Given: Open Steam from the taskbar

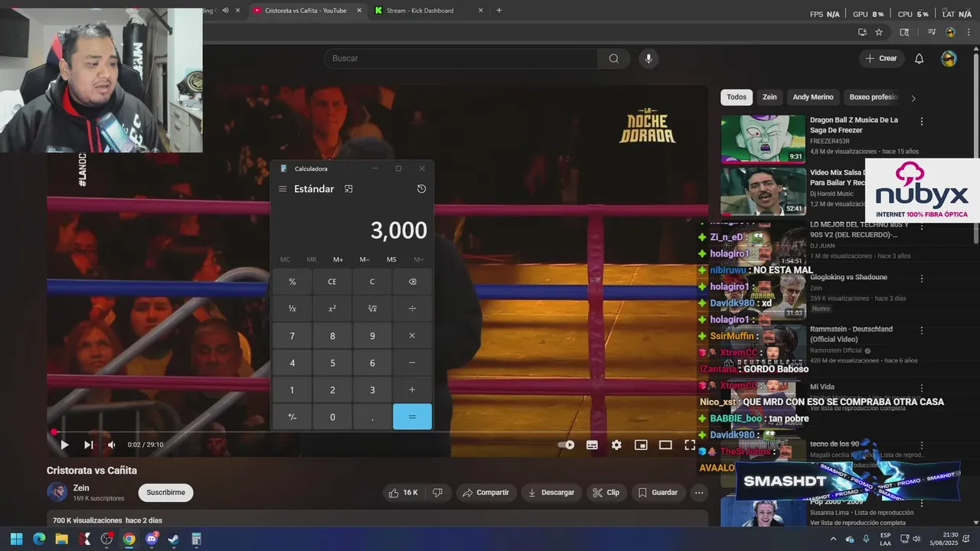Looking at the screenshot, I should (x=174, y=539).
